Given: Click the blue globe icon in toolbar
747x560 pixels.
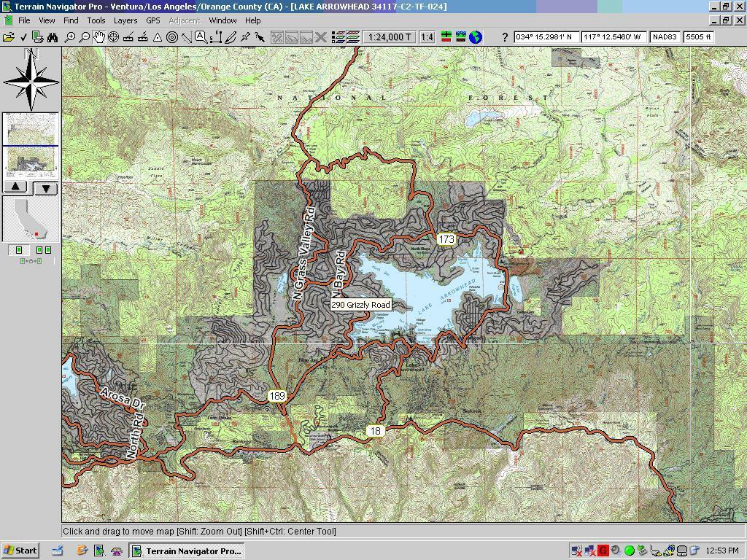Looking at the screenshot, I should click(x=476, y=37).
